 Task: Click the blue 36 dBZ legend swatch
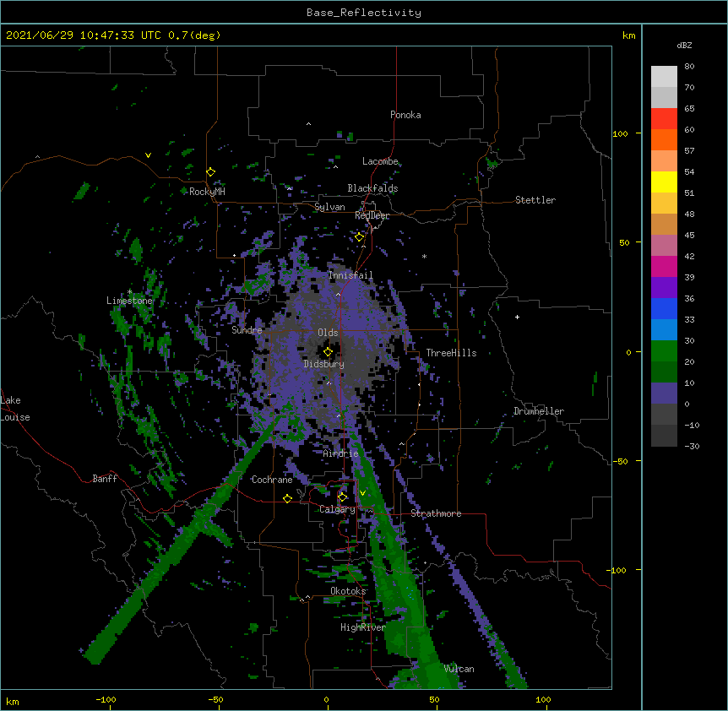pos(664,308)
